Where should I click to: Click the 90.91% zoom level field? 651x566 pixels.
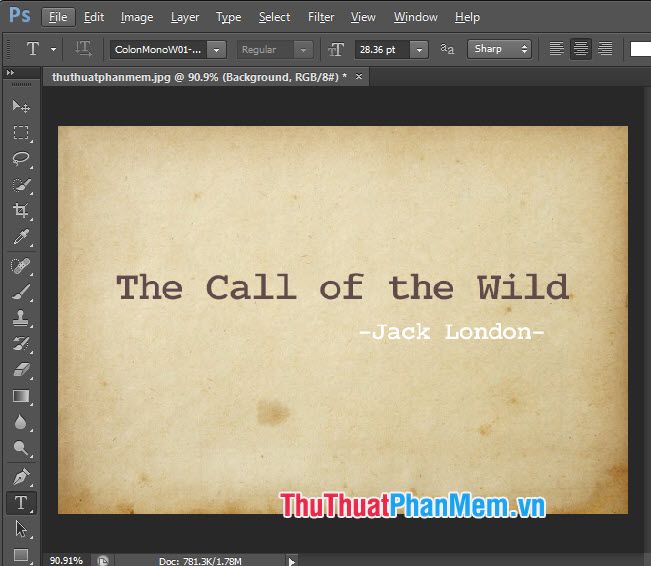pos(66,561)
